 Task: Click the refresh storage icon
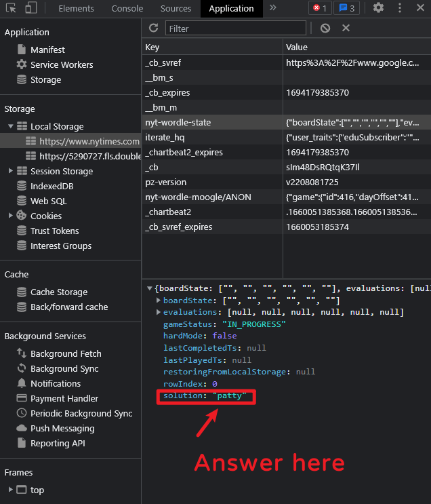coord(153,28)
